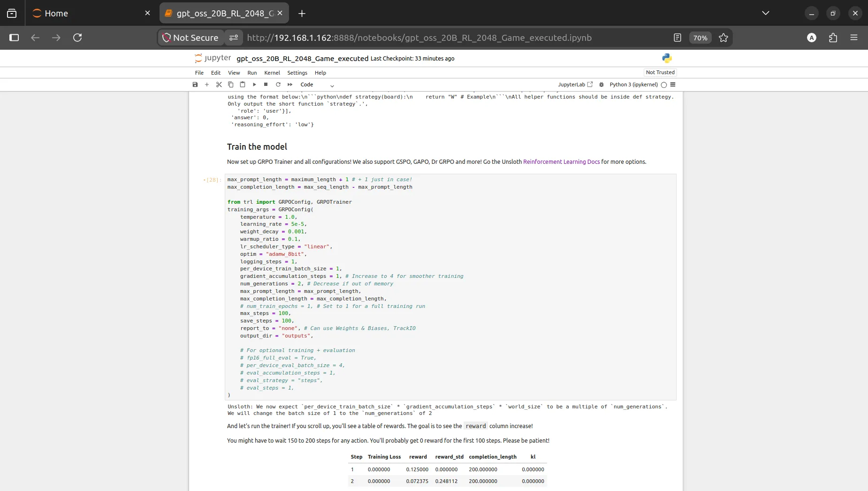Close the Home tab

click(x=148, y=13)
